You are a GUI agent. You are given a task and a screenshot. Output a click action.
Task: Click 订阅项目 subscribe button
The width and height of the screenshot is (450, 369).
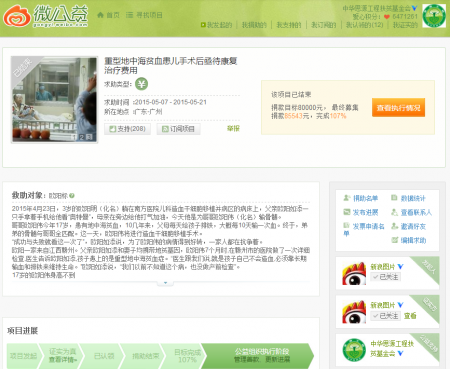(x=178, y=129)
